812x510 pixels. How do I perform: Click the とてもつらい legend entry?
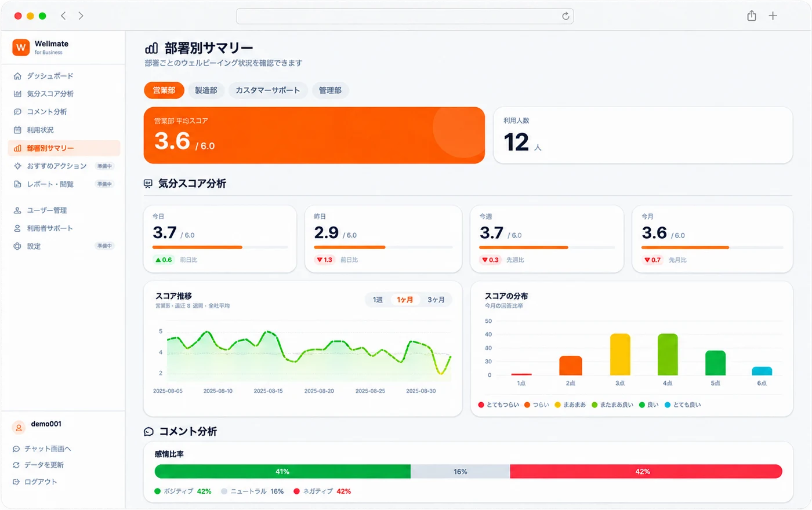(499, 405)
